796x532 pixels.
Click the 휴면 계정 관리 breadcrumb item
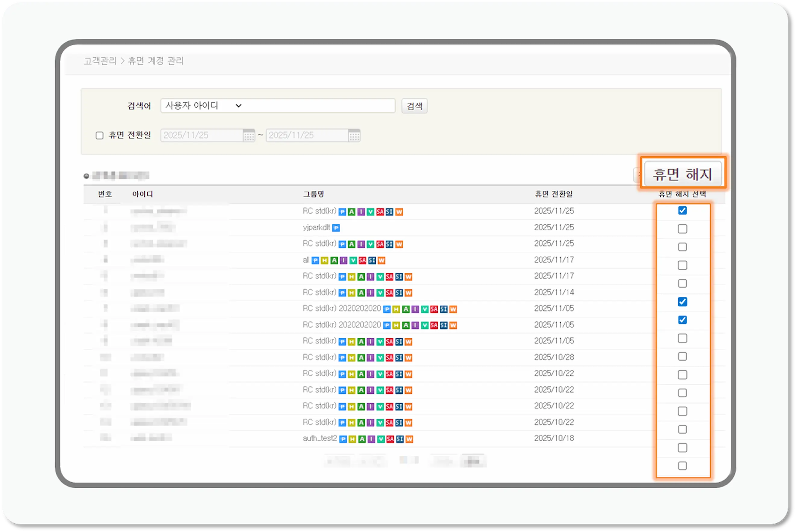155,61
